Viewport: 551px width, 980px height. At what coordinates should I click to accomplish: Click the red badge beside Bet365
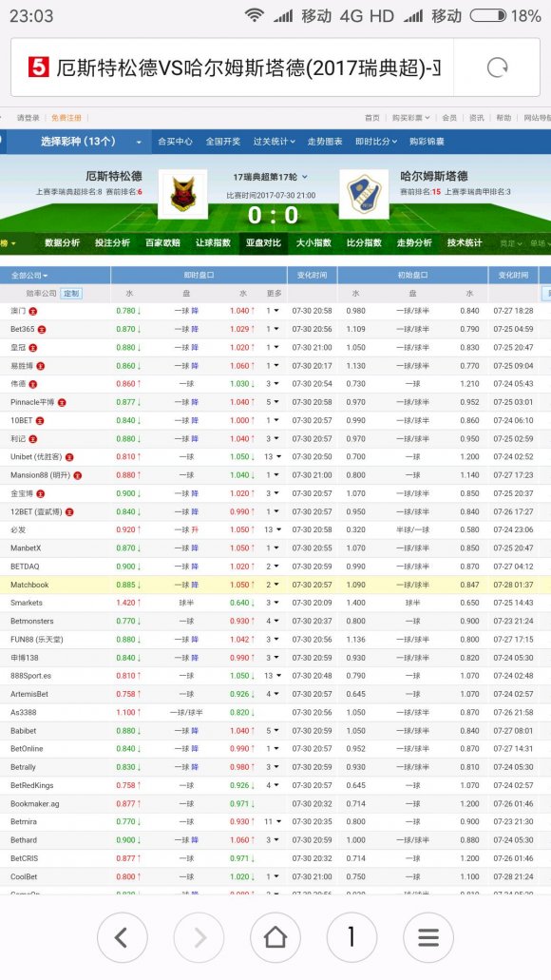coord(42,329)
